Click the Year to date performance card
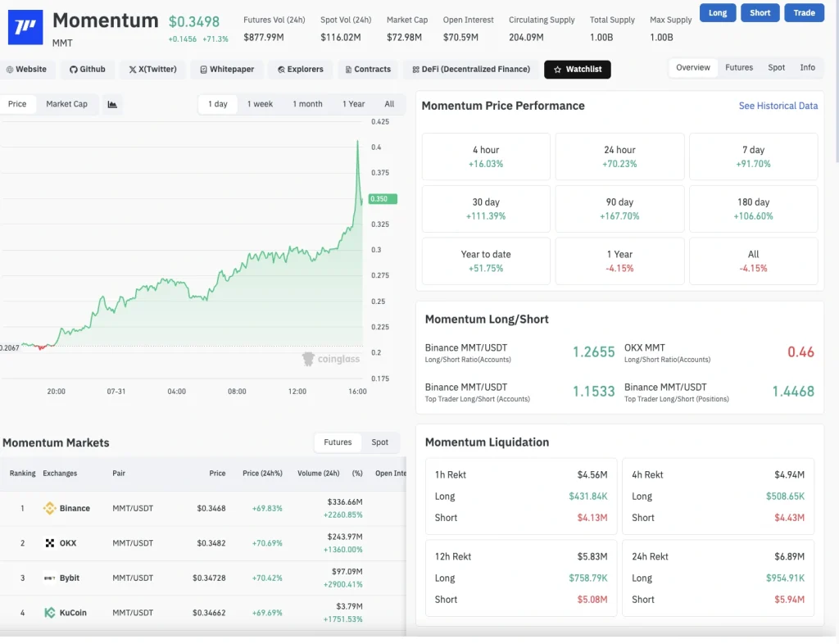The height and width of the screenshot is (644, 839). coord(486,261)
